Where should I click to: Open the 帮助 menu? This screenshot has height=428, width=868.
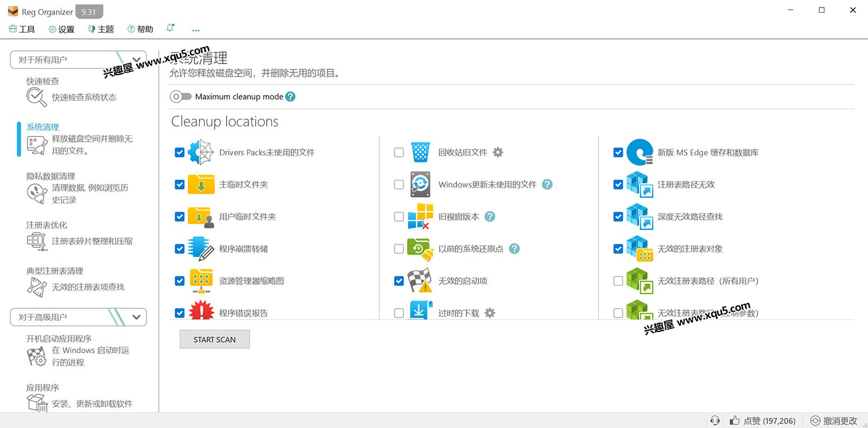tap(140, 29)
